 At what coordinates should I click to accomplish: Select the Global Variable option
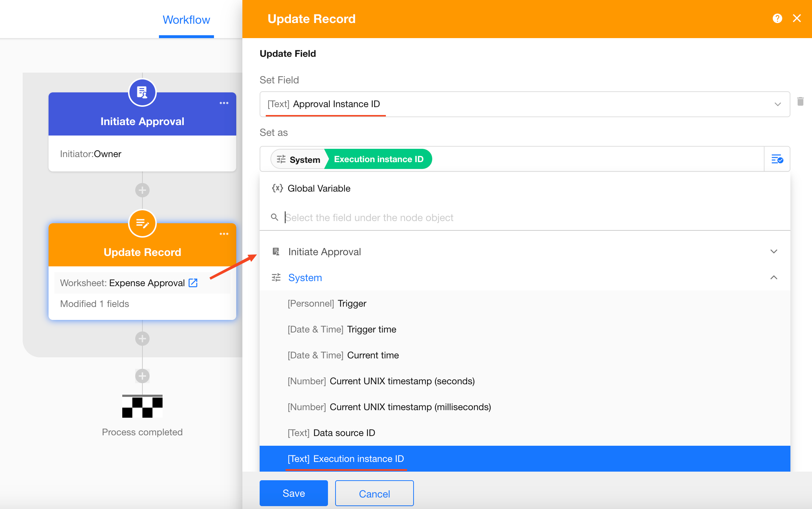(x=319, y=188)
